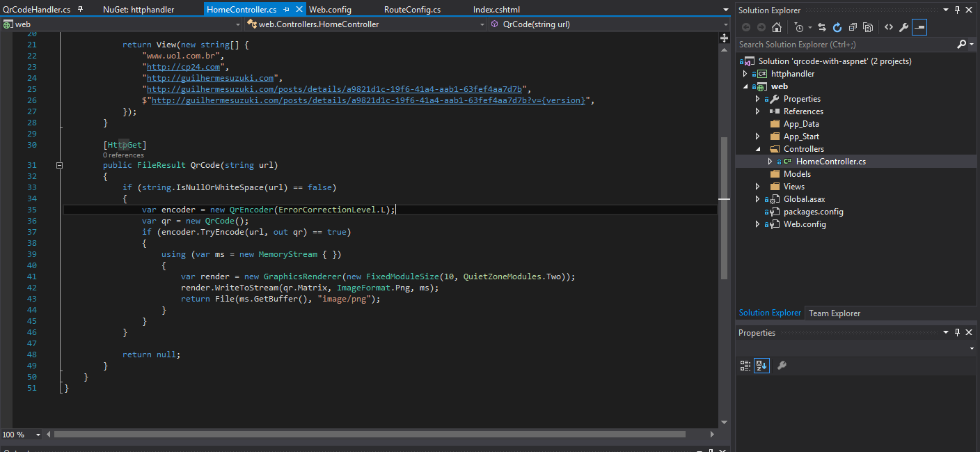980x452 pixels.
Task: Click the View Code angle brackets icon
Action: click(889, 27)
